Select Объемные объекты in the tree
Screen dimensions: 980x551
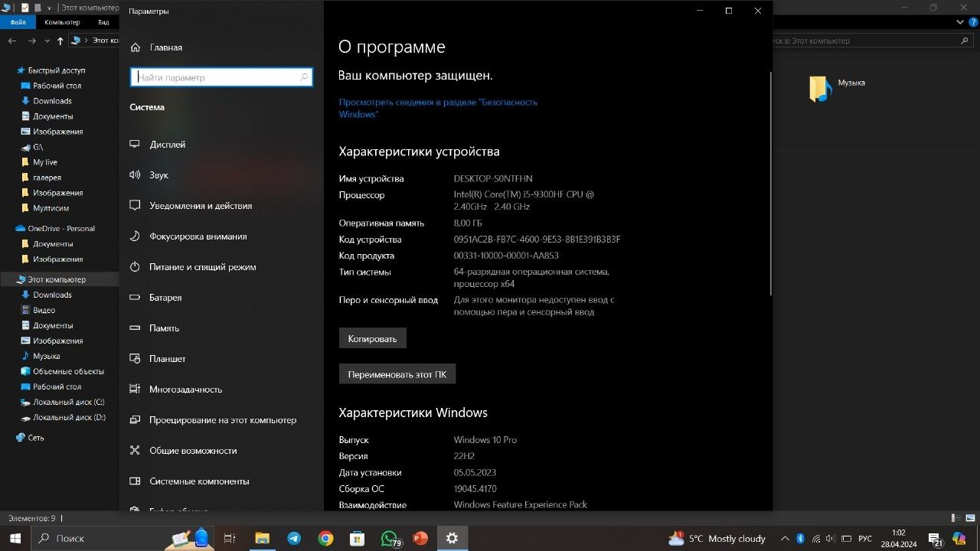[62, 371]
